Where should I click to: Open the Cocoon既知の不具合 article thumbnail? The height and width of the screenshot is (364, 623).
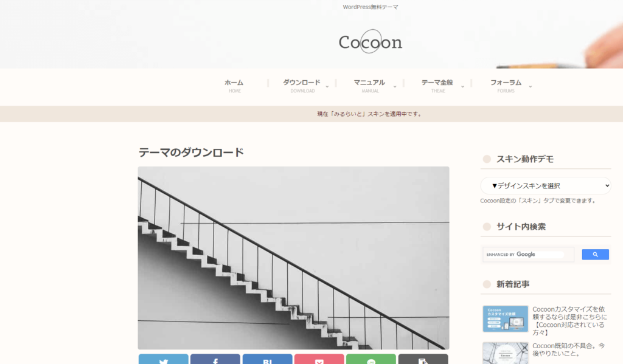coord(506,353)
